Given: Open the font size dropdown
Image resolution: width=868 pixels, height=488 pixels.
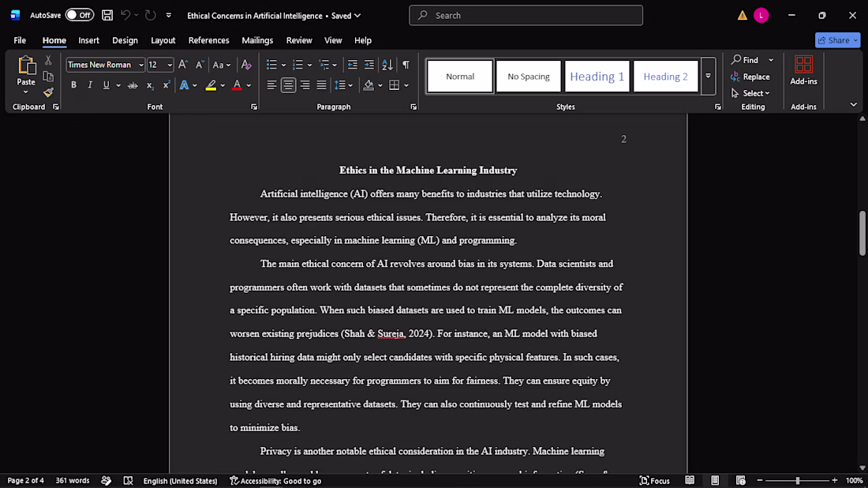Looking at the screenshot, I should click(170, 66).
